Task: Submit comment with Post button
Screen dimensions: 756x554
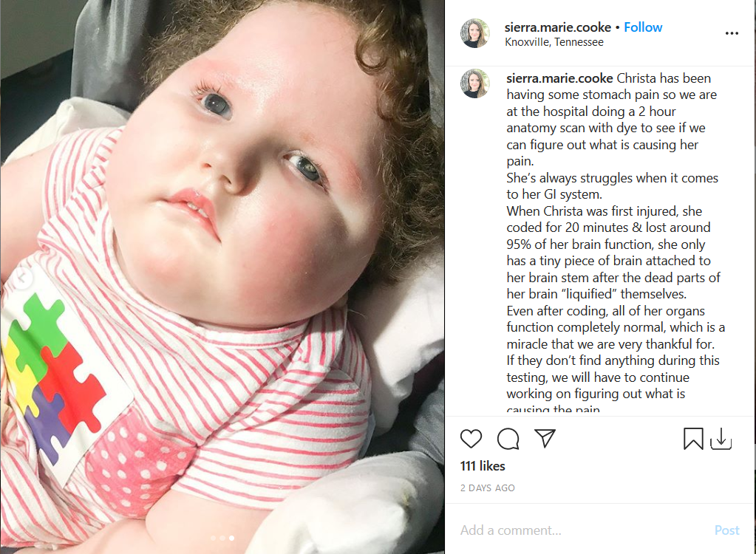Action: 726,530
